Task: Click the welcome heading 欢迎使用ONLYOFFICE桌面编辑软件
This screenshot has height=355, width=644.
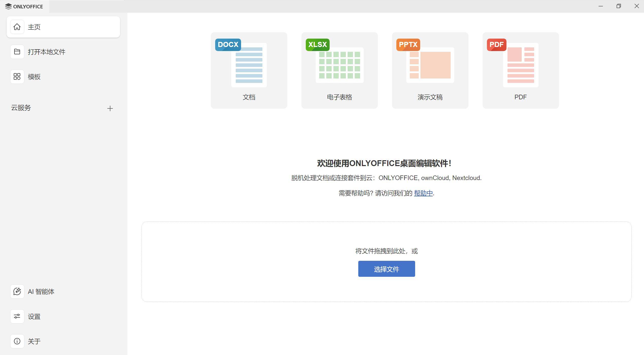Action: [384, 163]
